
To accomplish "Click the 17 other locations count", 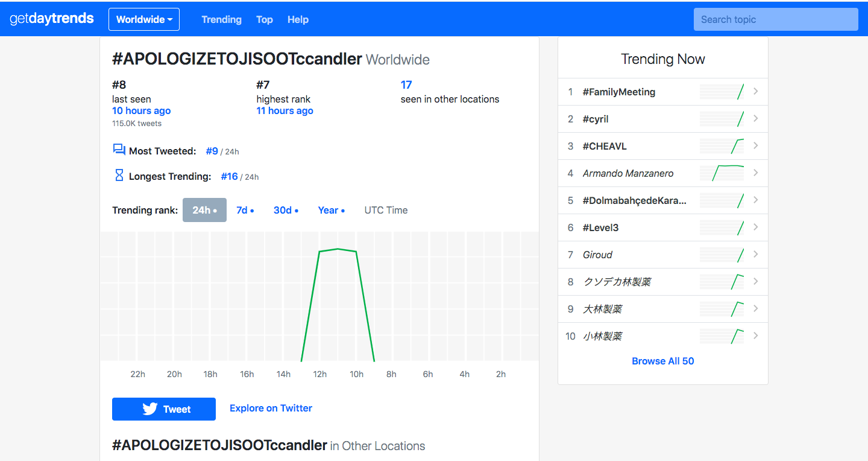I will pyautogui.click(x=406, y=84).
